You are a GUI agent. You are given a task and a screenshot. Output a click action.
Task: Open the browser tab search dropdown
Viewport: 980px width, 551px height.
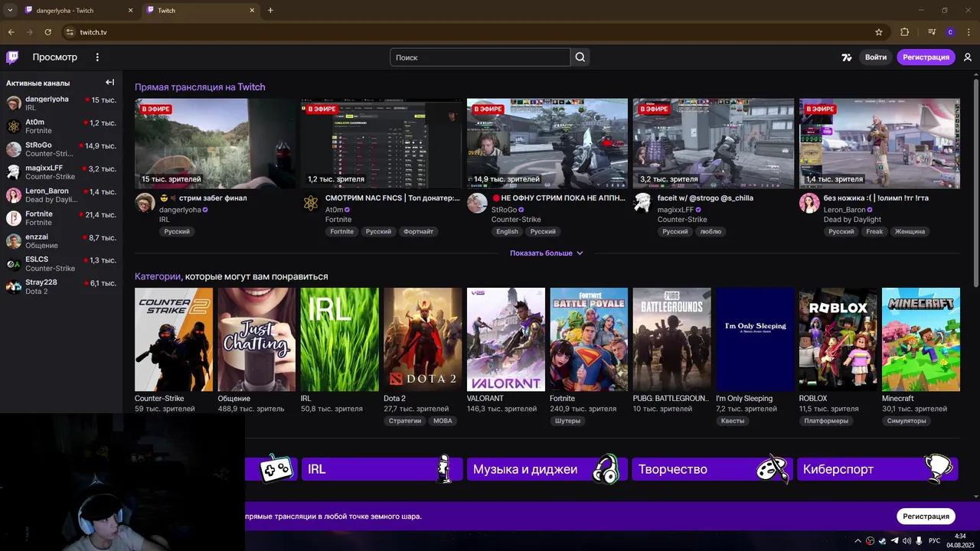click(x=10, y=10)
